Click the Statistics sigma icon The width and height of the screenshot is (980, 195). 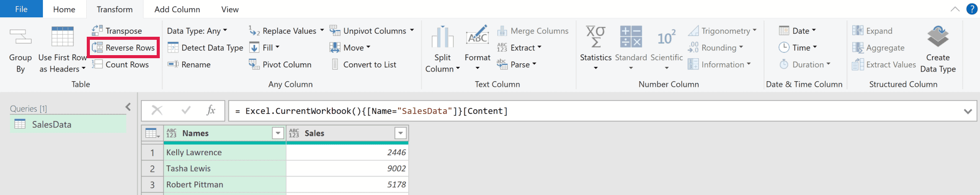(x=596, y=37)
